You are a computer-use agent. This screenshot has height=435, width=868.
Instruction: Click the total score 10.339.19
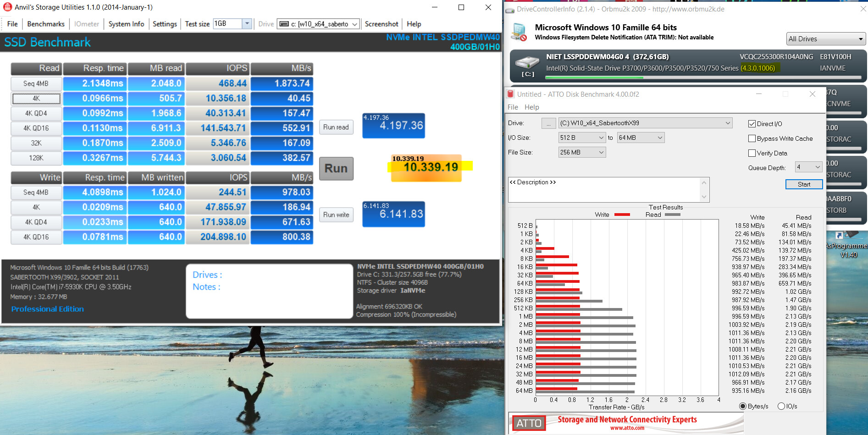click(x=426, y=168)
